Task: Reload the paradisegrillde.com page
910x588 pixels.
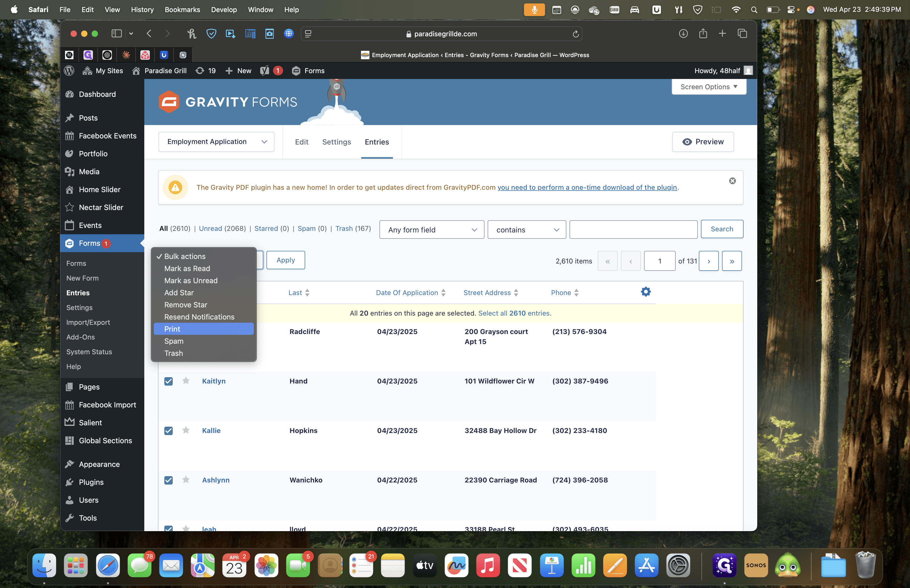Action: 576,34
